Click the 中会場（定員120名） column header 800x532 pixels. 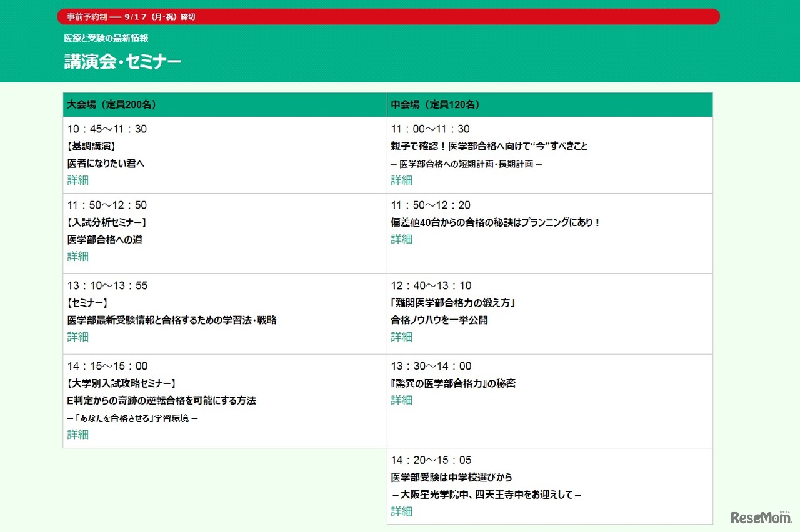[x=550, y=105]
